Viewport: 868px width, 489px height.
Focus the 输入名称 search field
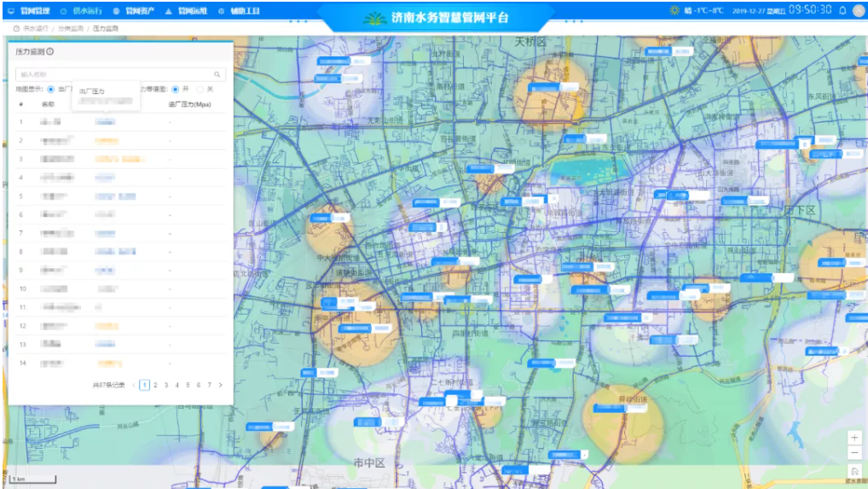(x=120, y=74)
